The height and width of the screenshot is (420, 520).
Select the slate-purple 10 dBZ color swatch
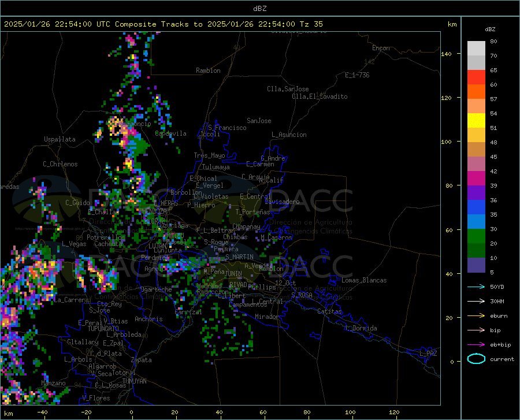coord(476,265)
